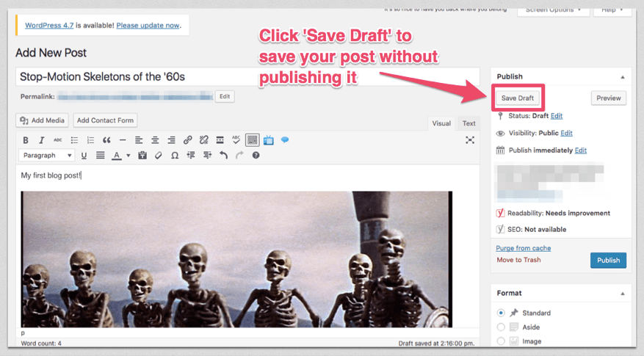Click the blue TV media icon
This screenshot has width=644, height=356.
pos(269,140)
